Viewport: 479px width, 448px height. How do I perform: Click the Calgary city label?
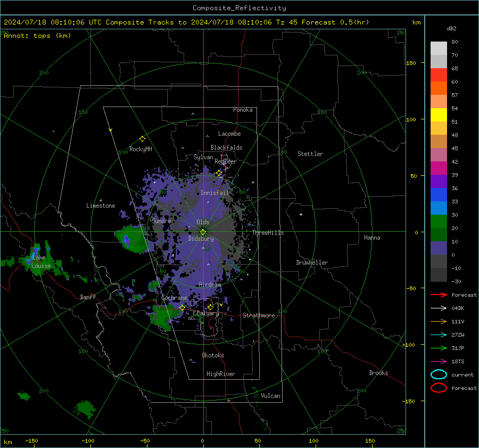click(208, 313)
